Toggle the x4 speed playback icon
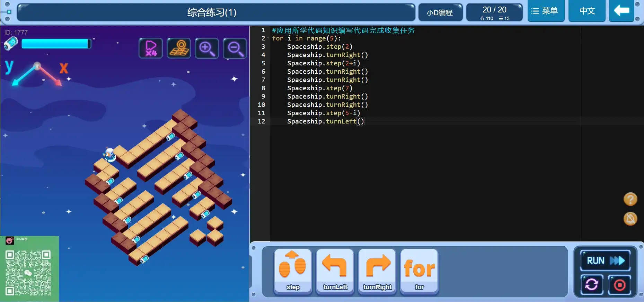 pos(151,48)
